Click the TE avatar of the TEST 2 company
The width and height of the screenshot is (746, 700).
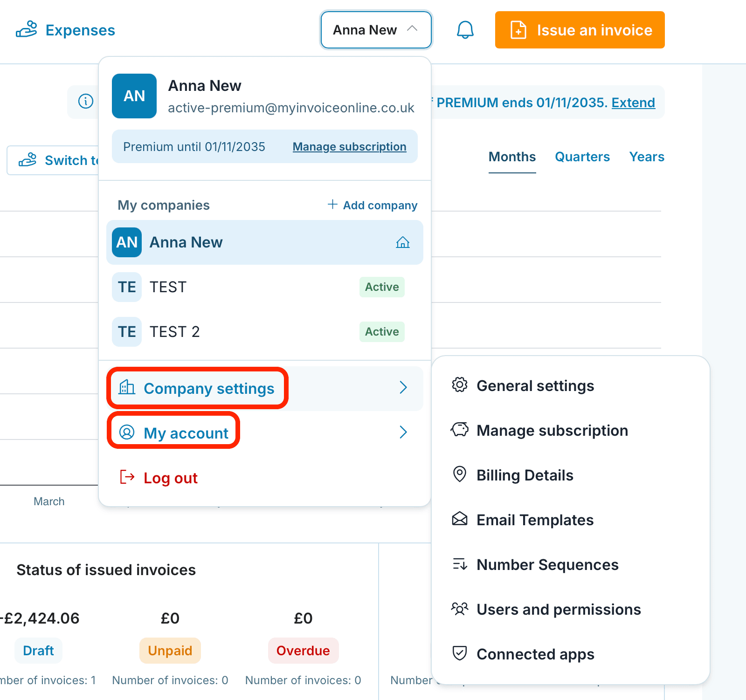pyautogui.click(x=127, y=332)
